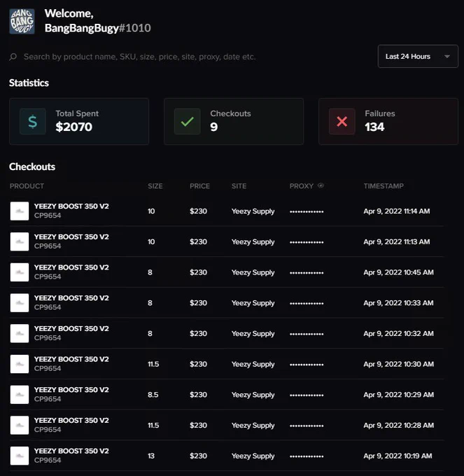Click $230 price in 10:33 AM row
This screenshot has width=464, height=476.
(x=199, y=303)
